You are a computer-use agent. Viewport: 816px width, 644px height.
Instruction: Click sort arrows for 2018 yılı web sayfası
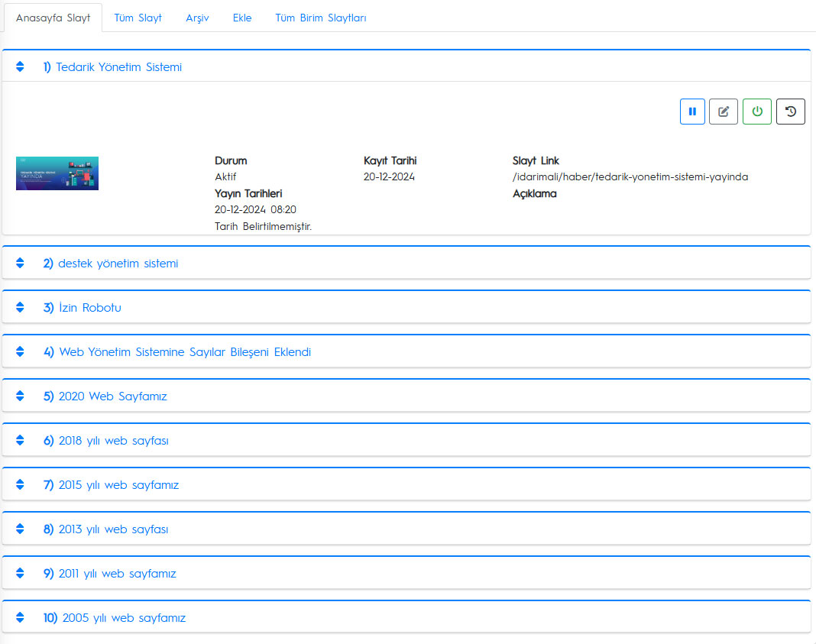pos(20,440)
